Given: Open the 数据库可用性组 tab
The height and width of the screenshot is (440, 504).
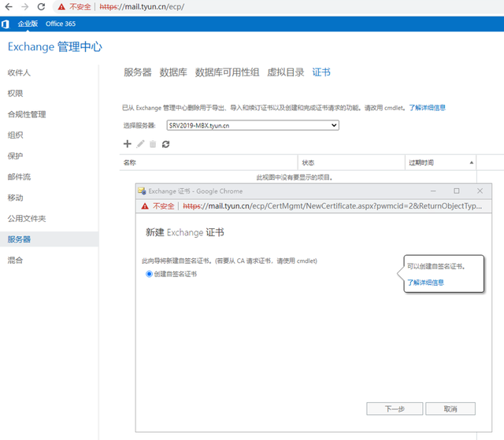Looking at the screenshot, I should pos(227,72).
